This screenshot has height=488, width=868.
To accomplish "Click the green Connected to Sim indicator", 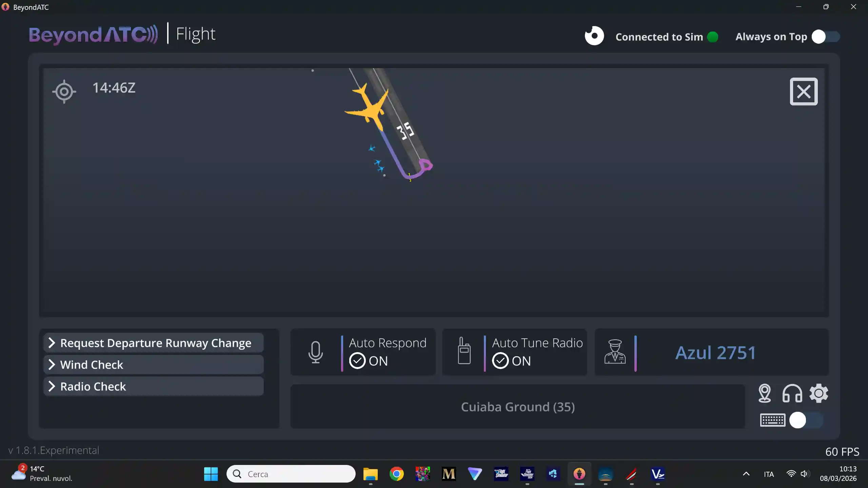I will [x=713, y=37].
